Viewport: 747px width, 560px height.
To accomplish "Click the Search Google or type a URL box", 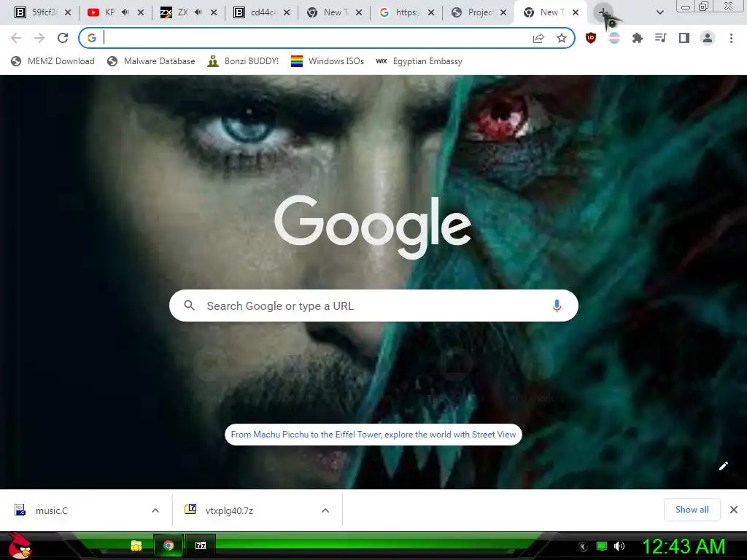I will (x=373, y=306).
